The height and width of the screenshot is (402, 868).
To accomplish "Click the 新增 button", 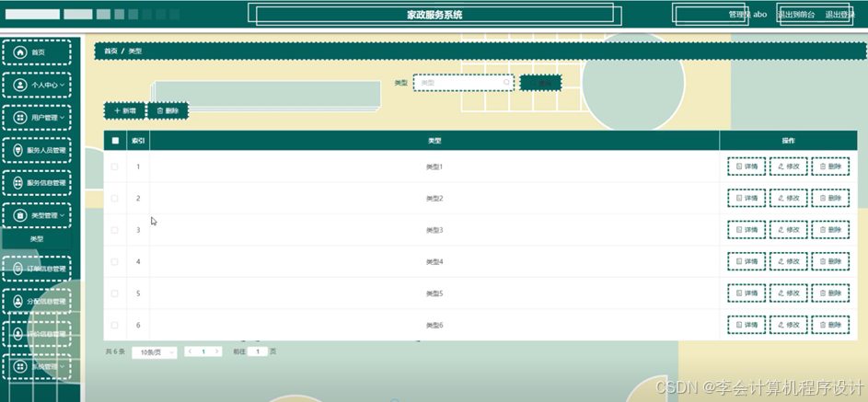I will click(x=124, y=110).
